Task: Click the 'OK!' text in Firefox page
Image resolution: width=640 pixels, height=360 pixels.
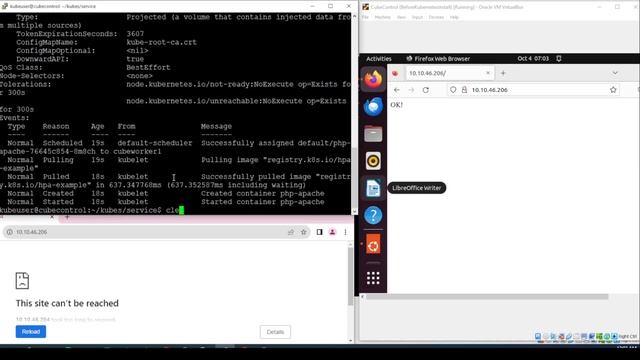Action: pyautogui.click(x=396, y=105)
